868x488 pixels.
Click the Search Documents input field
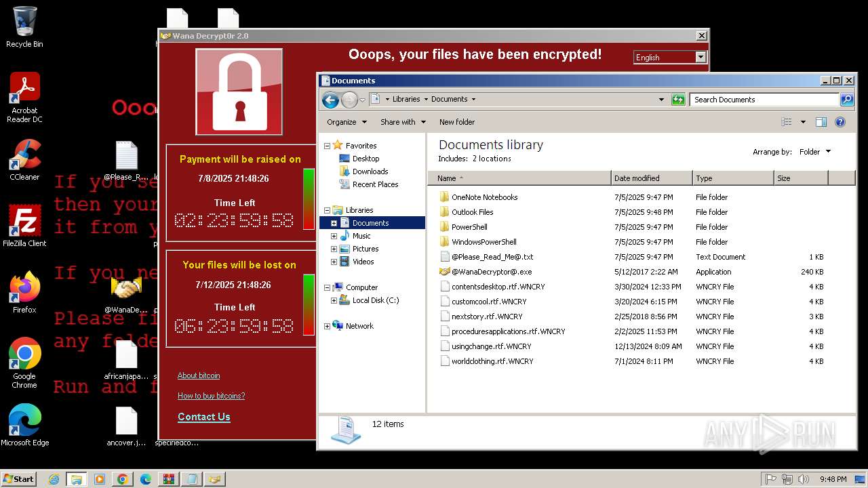(x=765, y=100)
